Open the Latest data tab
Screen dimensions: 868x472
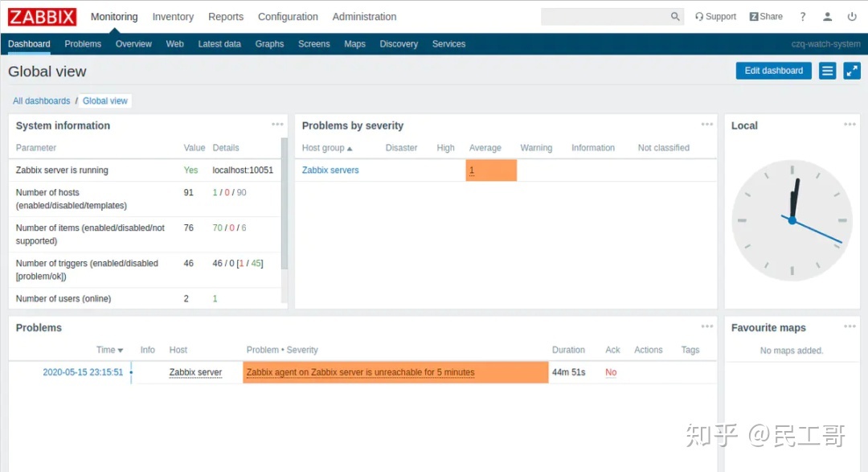tap(219, 43)
